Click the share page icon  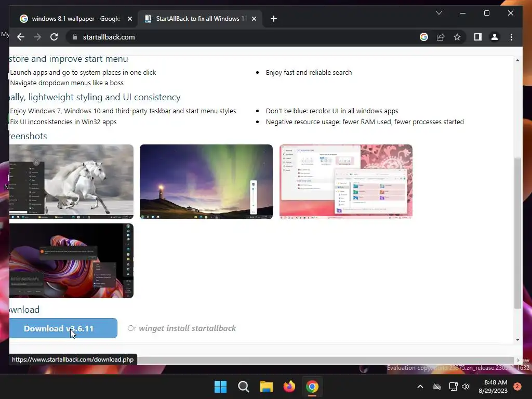(441, 37)
